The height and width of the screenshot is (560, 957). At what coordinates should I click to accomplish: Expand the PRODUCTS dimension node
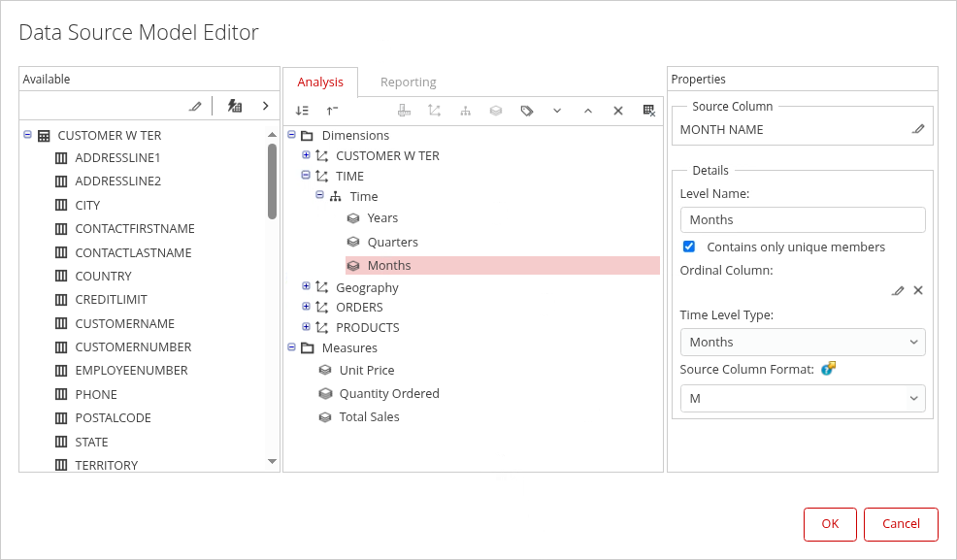pyautogui.click(x=307, y=327)
